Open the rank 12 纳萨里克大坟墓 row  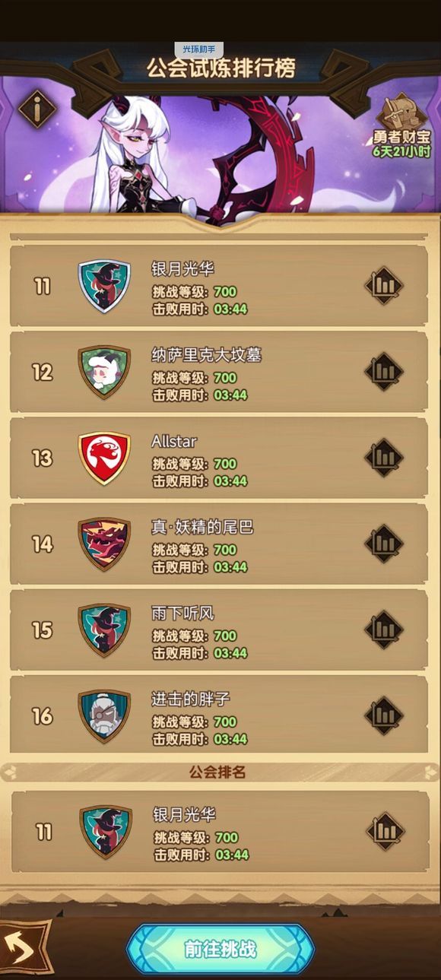220,372
